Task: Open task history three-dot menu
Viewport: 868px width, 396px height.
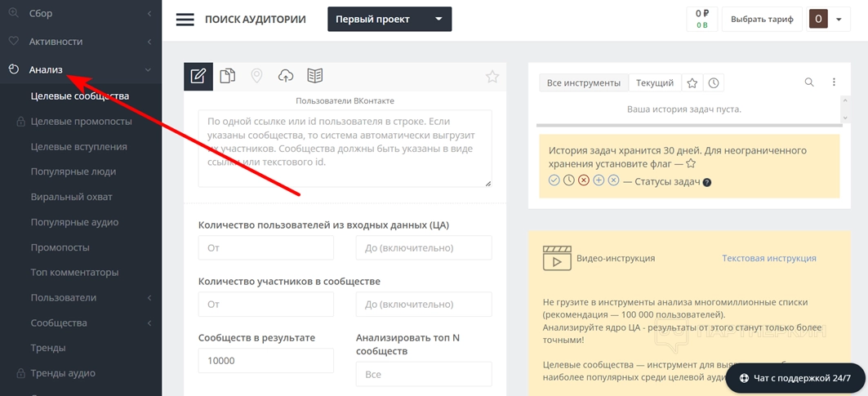Action: coord(834,82)
